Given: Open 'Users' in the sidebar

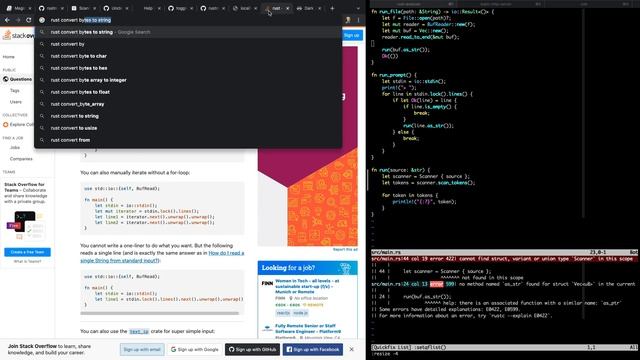Looking at the screenshot, I should [16, 102].
